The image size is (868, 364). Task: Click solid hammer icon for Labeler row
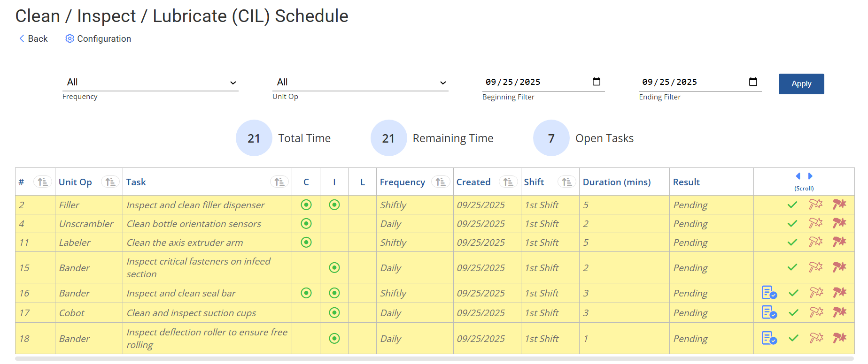point(839,242)
